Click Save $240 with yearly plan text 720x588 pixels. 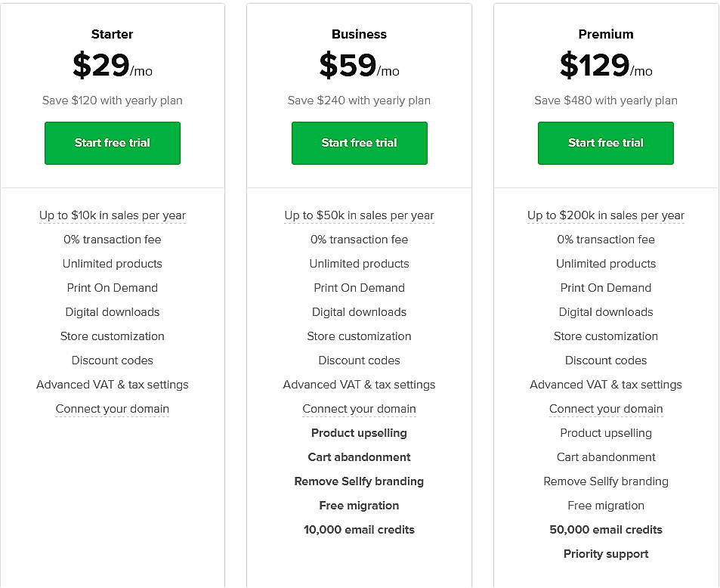tap(359, 100)
